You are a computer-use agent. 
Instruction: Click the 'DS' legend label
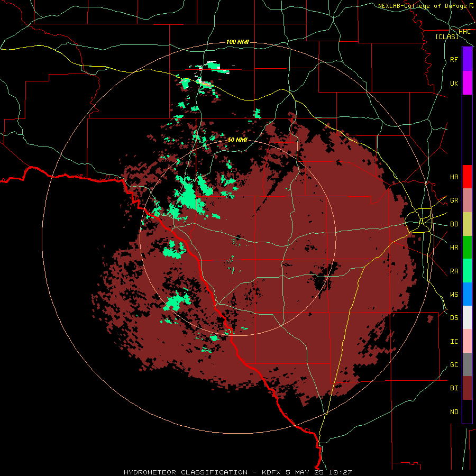454,317
